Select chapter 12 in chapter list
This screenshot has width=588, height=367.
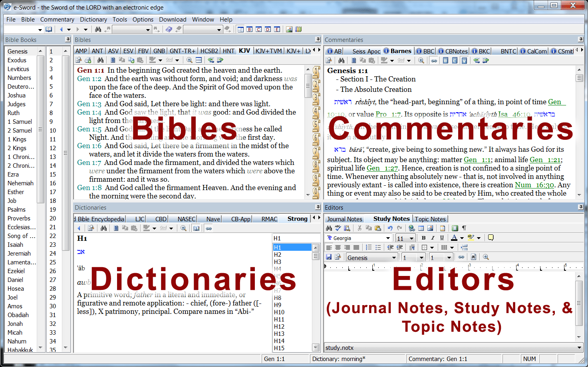(x=53, y=148)
